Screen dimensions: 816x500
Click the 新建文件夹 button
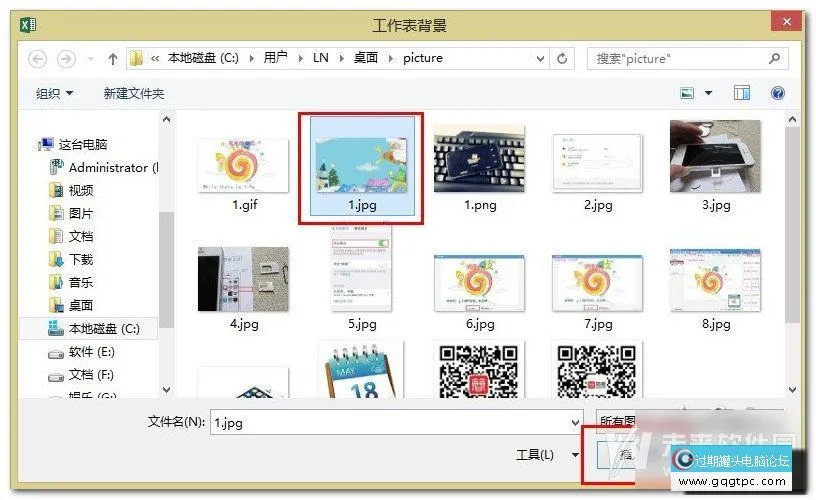coord(134,93)
